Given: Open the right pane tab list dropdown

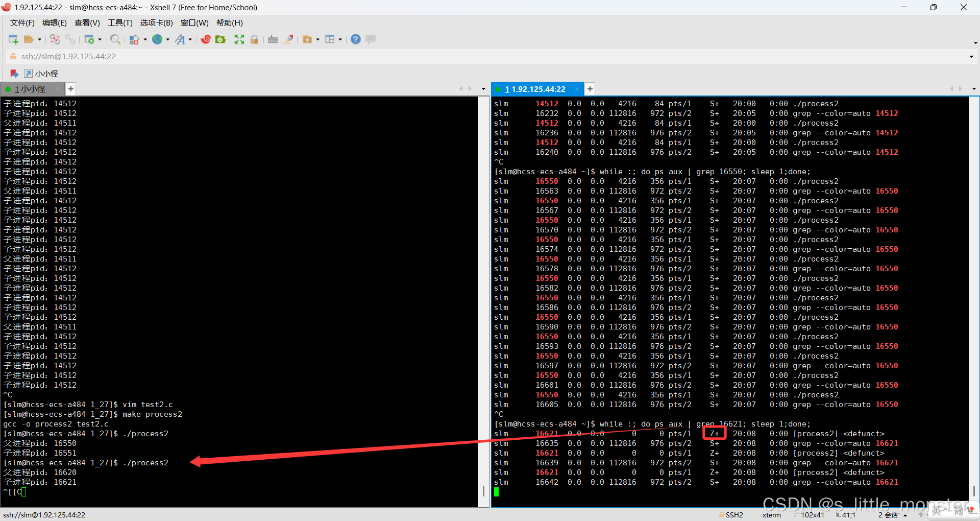Looking at the screenshot, I should click(x=974, y=89).
